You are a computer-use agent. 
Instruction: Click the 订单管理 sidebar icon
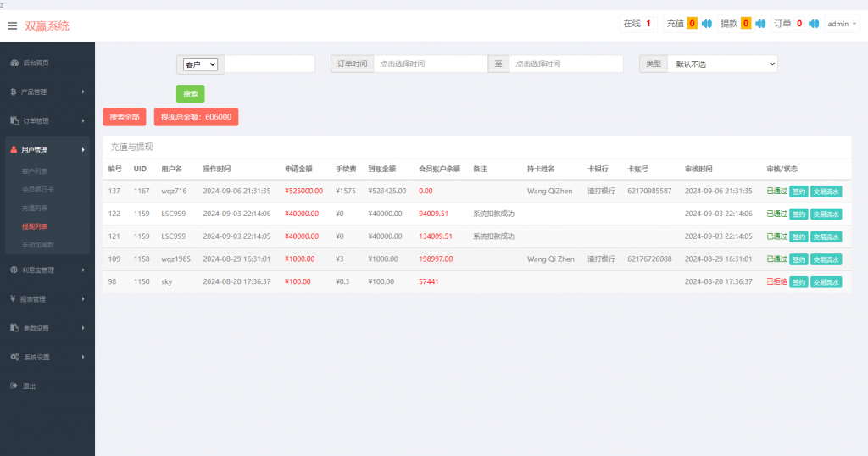pos(14,120)
